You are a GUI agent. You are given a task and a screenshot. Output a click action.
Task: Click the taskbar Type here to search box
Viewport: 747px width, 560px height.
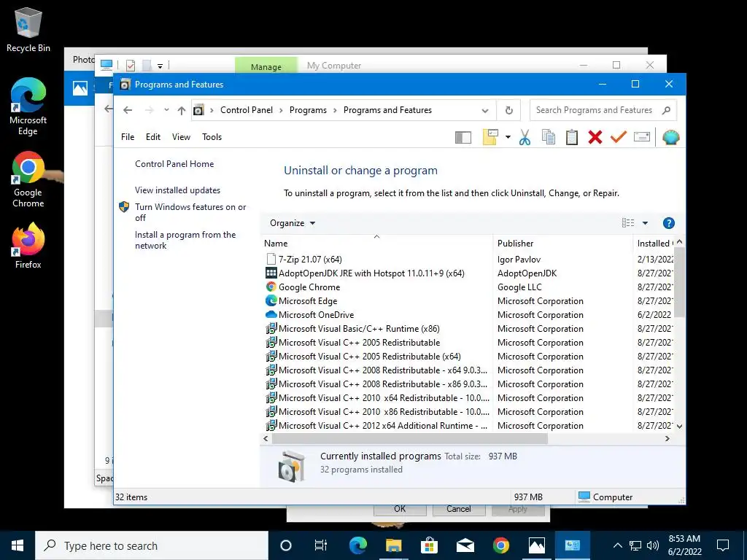pyautogui.click(x=152, y=545)
